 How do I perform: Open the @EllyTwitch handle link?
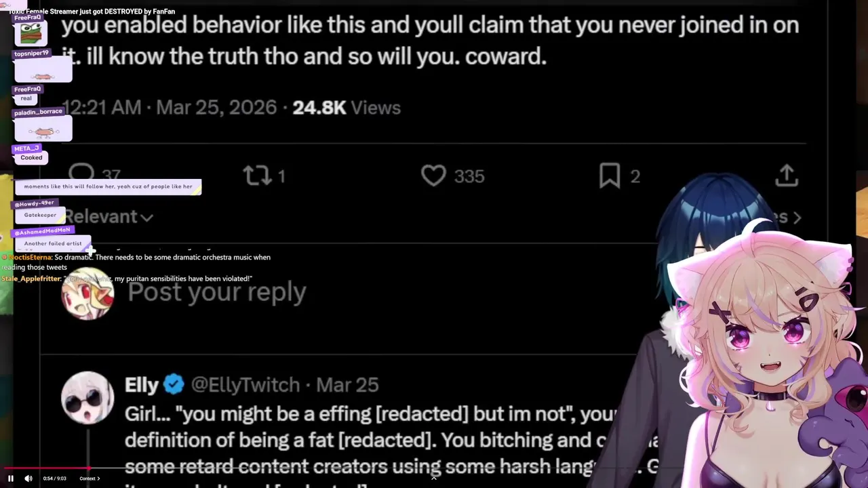coord(245,385)
